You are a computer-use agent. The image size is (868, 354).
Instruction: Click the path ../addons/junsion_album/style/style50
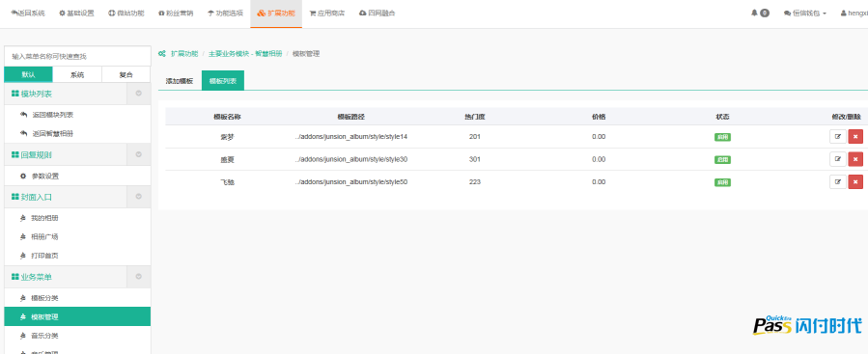[351, 182]
